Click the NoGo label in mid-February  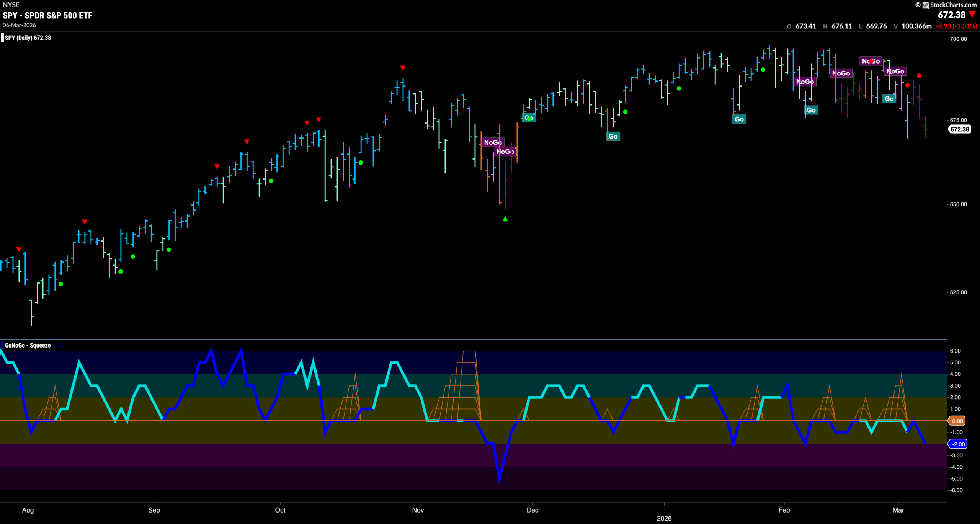pyautogui.click(x=841, y=73)
